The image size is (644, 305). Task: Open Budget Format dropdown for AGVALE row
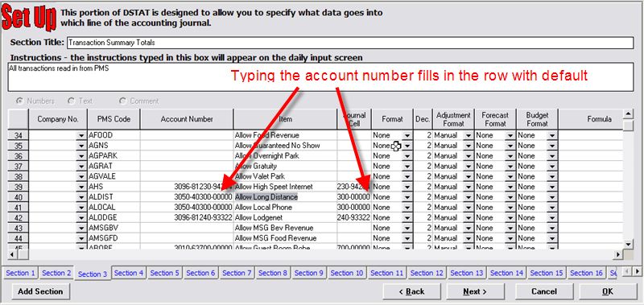point(552,176)
